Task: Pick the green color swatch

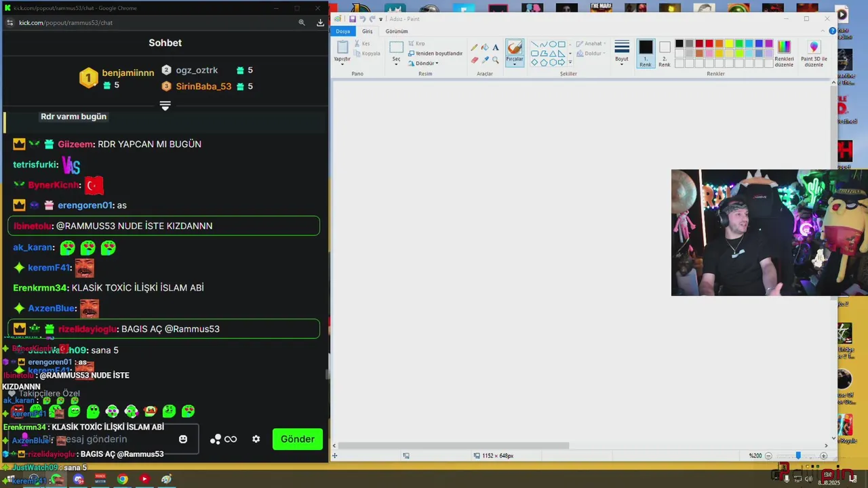Action: point(739,44)
